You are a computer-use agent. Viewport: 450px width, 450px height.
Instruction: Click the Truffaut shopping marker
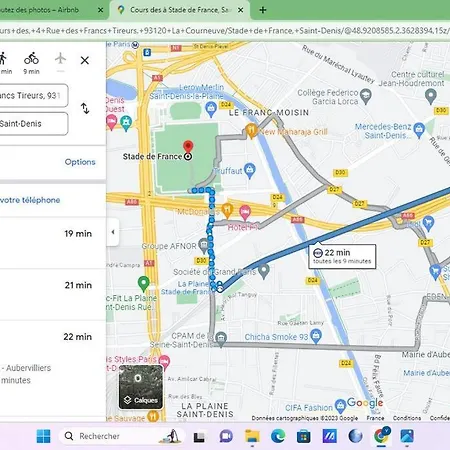(250, 170)
